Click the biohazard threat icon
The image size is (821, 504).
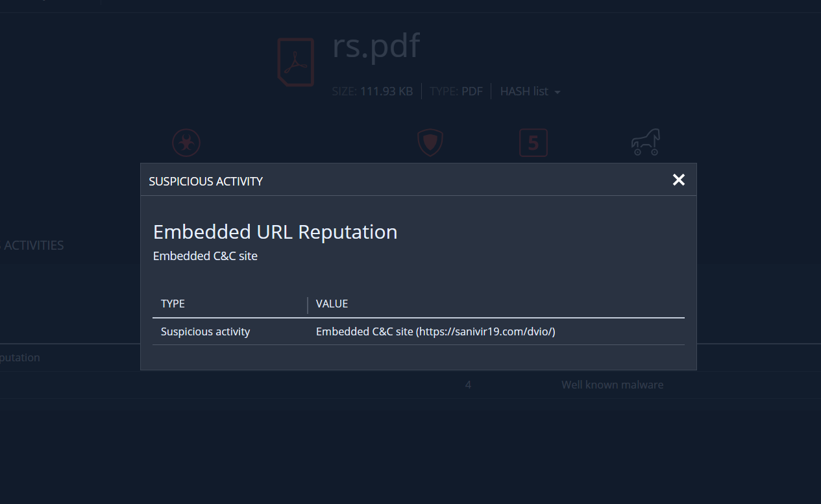pyautogui.click(x=186, y=143)
